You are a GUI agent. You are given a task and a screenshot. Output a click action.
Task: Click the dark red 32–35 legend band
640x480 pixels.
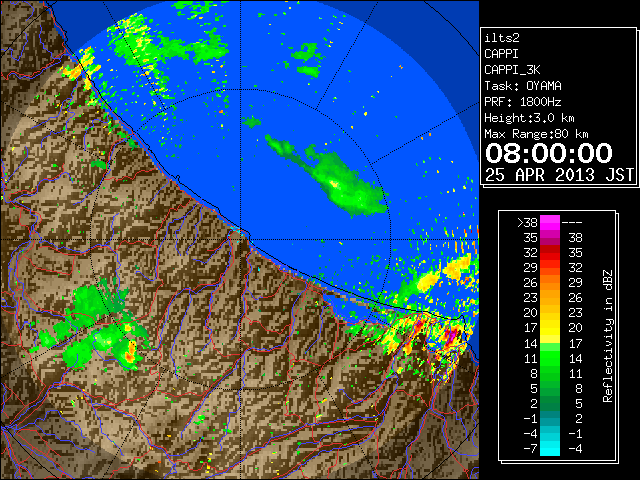(550, 253)
